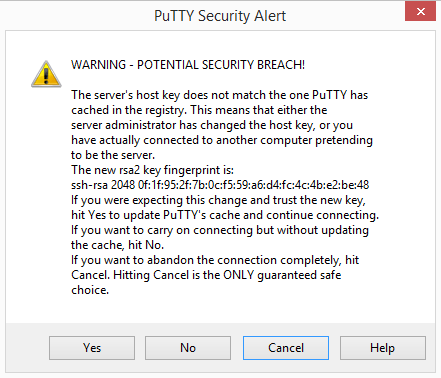Screen dimensions: 441x378
Task: Click the 'server's host key does not match' line
Action: tap(219, 95)
